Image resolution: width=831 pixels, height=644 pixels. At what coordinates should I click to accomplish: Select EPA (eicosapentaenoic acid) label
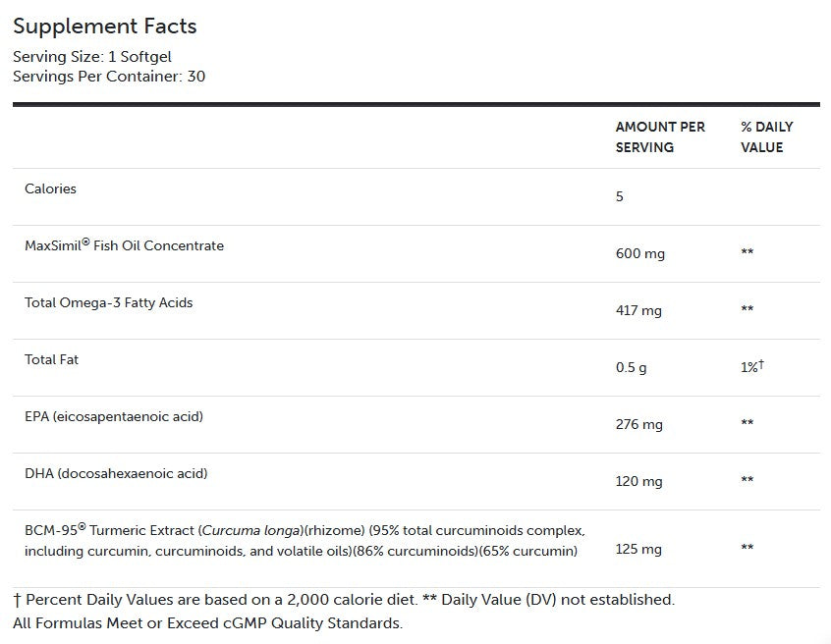pos(114,416)
